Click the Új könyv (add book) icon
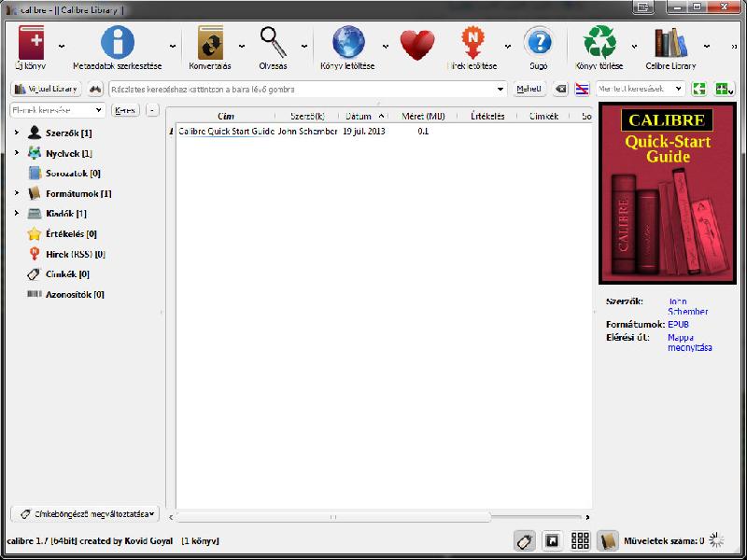747x560 pixels. tap(31, 43)
